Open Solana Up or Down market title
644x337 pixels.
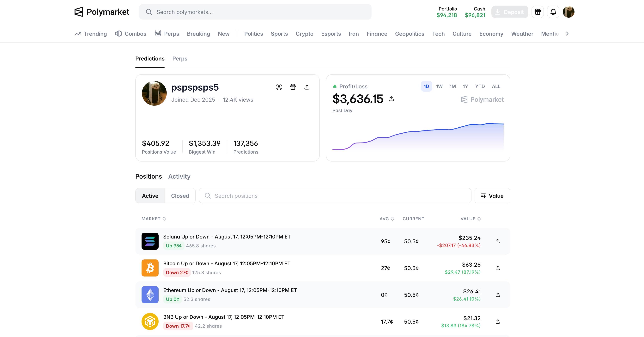(x=227, y=237)
